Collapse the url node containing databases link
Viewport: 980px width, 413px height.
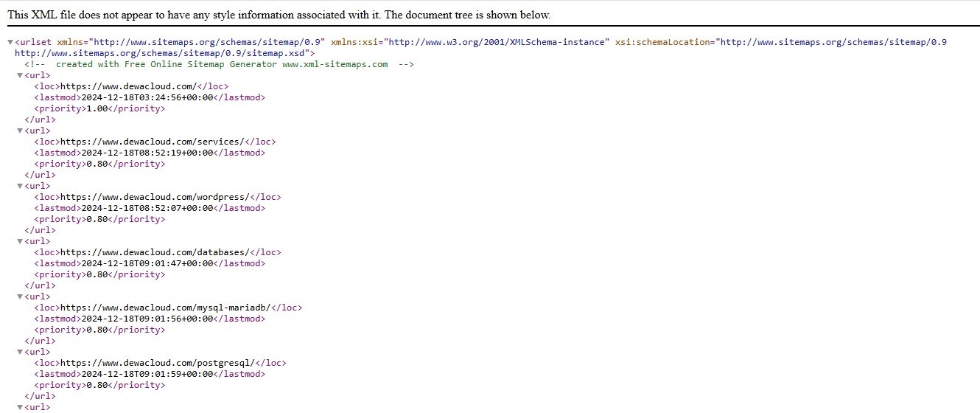point(20,241)
